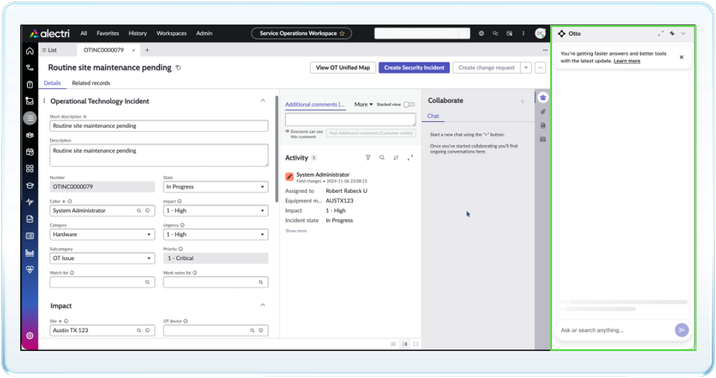Open the Subcategory dropdown
Viewport: 716px width, 378px height.
click(102, 258)
